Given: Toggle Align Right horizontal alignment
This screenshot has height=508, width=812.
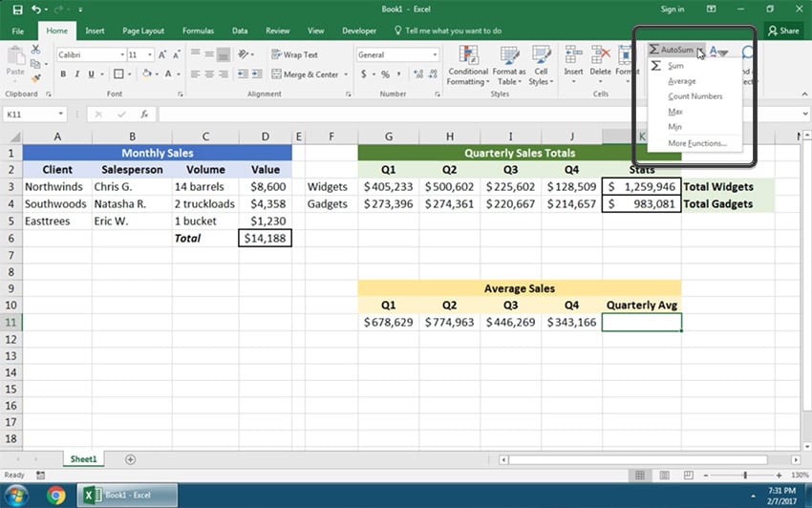Looking at the screenshot, I should click(224, 74).
